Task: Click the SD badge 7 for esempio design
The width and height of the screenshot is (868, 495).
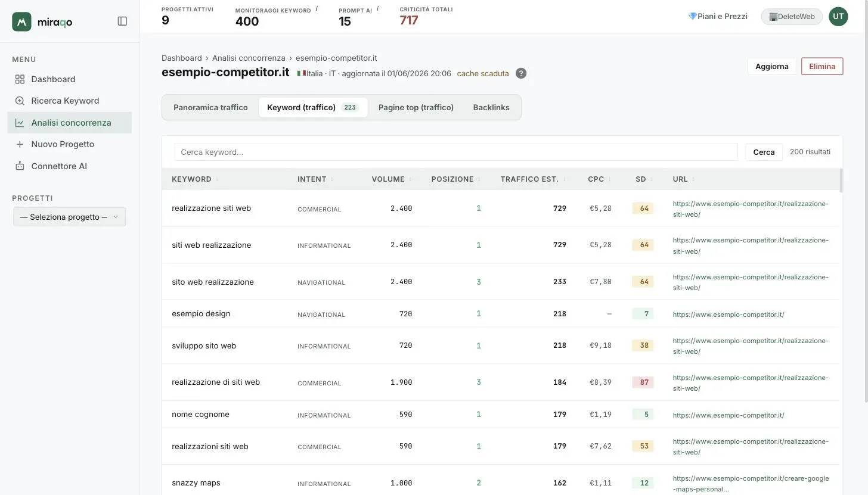Action: tap(643, 314)
